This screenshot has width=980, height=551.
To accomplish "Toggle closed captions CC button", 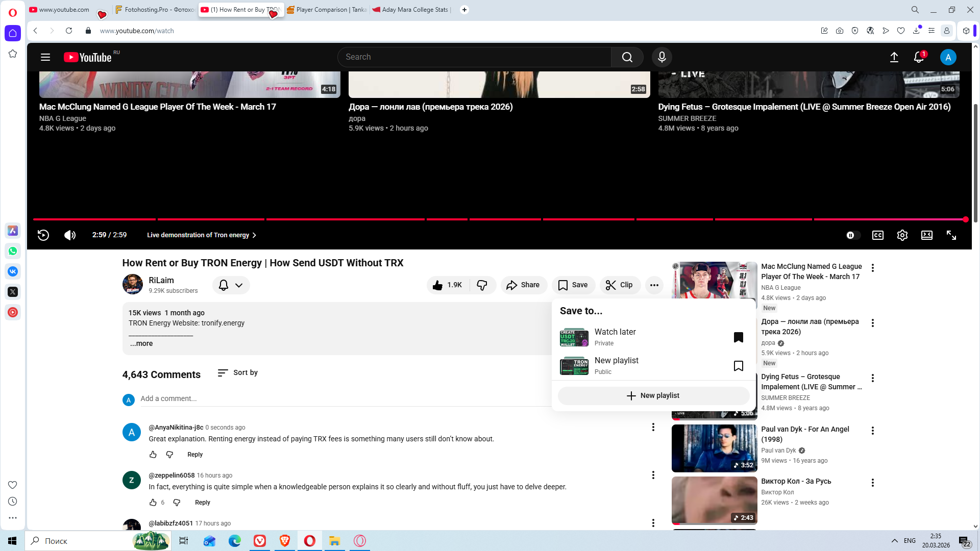I will point(877,235).
